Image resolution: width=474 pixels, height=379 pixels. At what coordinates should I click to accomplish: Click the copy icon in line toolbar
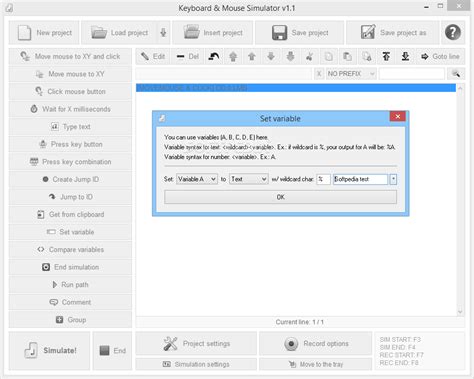328,56
